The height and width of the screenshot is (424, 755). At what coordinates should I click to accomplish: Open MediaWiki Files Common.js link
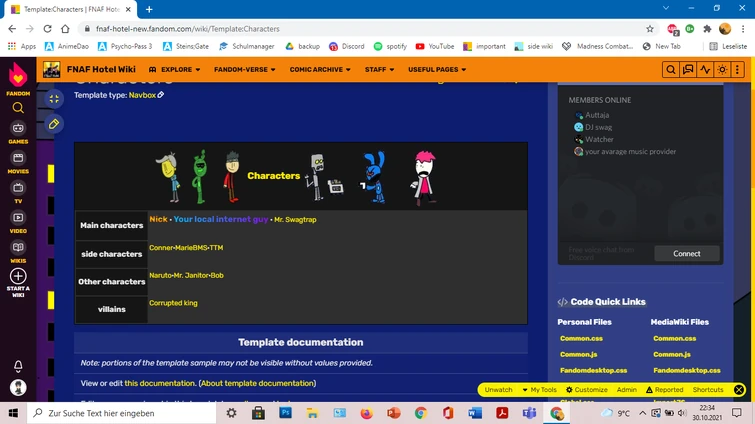(x=672, y=354)
